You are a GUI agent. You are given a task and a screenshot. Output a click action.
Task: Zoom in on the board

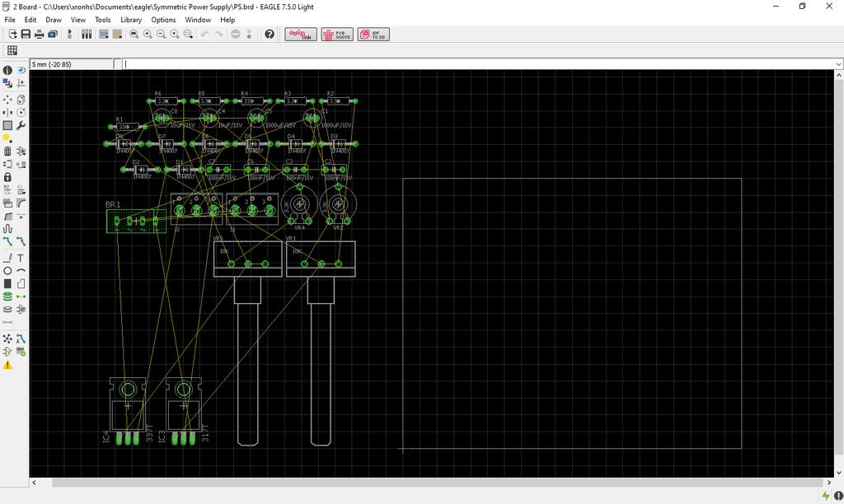coord(148,35)
